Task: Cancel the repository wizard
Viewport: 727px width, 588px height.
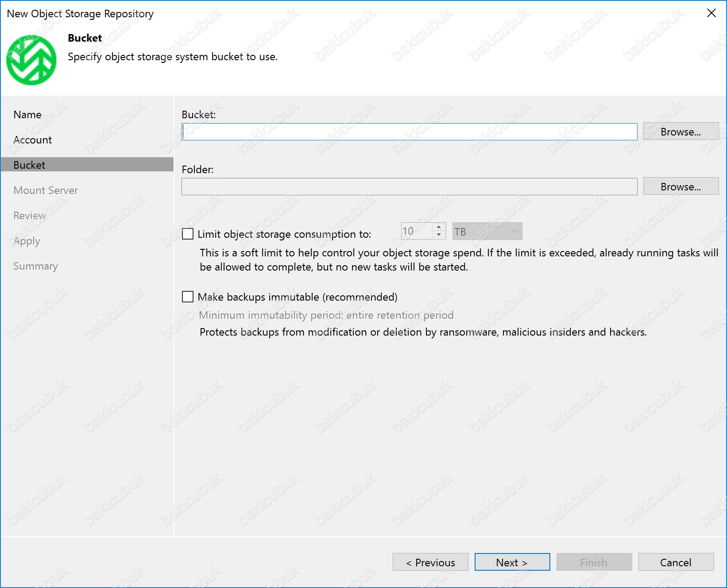Action: coord(676,562)
